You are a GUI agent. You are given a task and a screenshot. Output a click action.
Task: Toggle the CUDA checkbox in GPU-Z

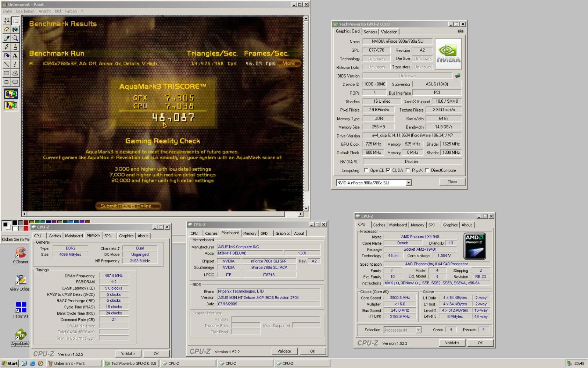coord(388,170)
